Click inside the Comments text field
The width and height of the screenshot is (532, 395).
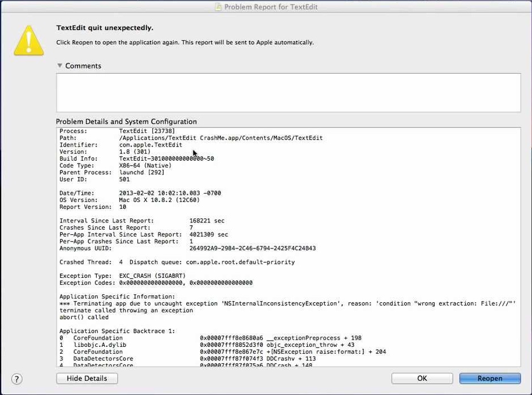(x=289, y=93)
